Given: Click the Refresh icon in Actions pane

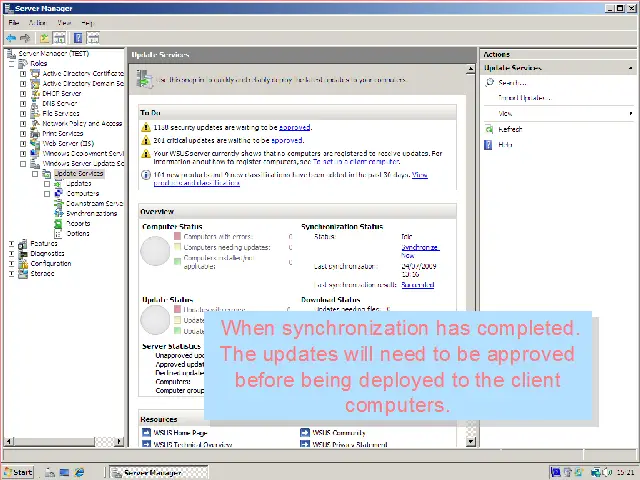Looking at the screenshot, I should (489, 129).
